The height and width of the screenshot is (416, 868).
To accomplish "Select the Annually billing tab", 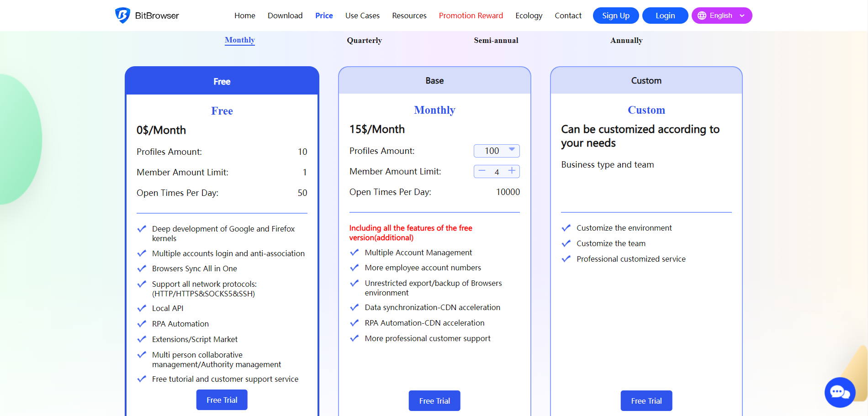I will point(626,40).
